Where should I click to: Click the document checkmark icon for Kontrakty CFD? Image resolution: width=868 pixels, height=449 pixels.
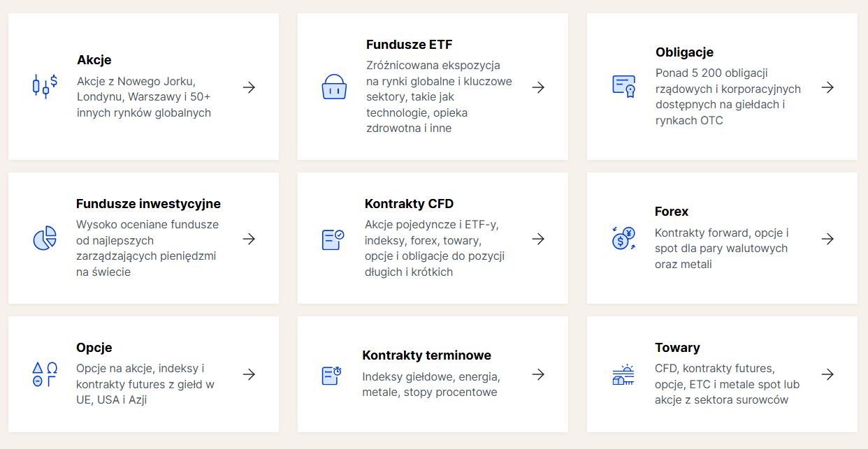333,239
